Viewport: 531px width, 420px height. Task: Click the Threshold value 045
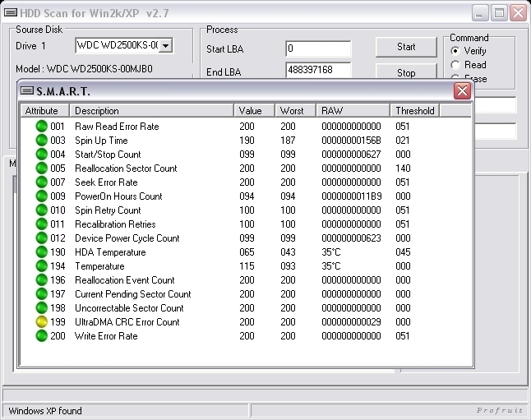pos(403,252)
